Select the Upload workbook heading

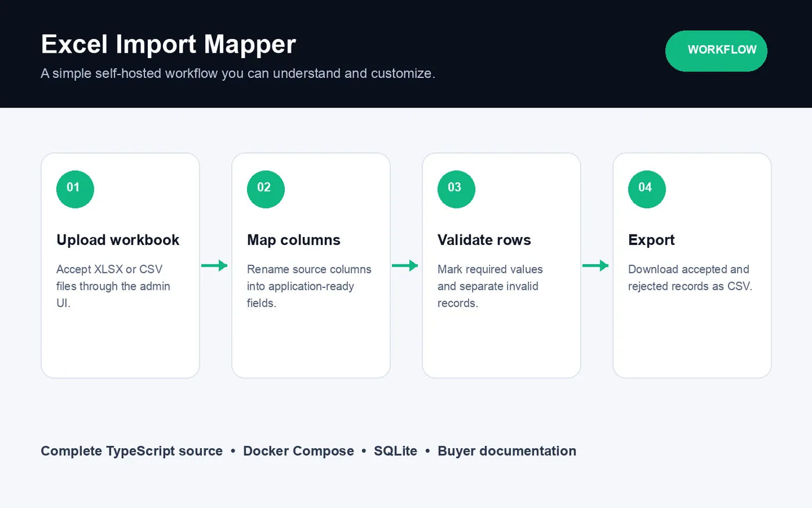pyautogui.click(x=118, y=240)
